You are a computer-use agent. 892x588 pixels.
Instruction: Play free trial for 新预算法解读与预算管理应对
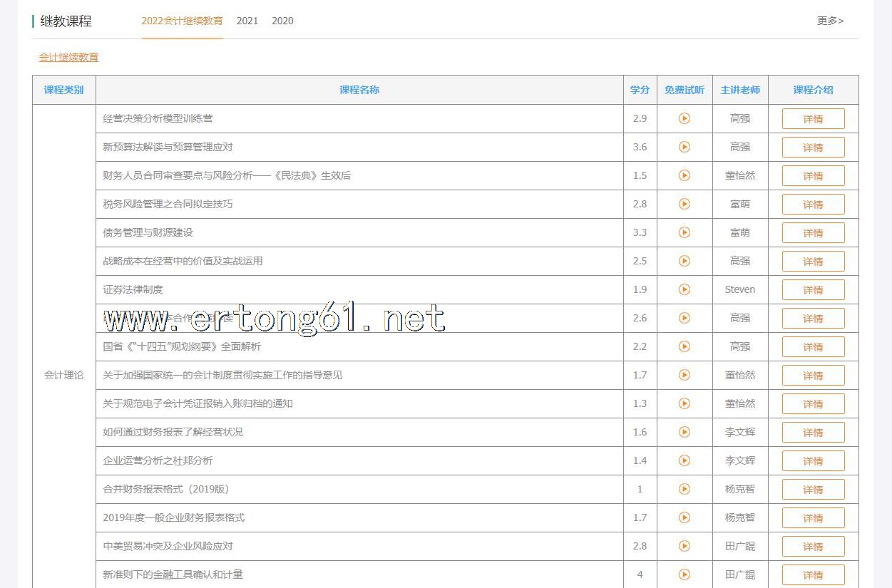(x=684, y=147)
